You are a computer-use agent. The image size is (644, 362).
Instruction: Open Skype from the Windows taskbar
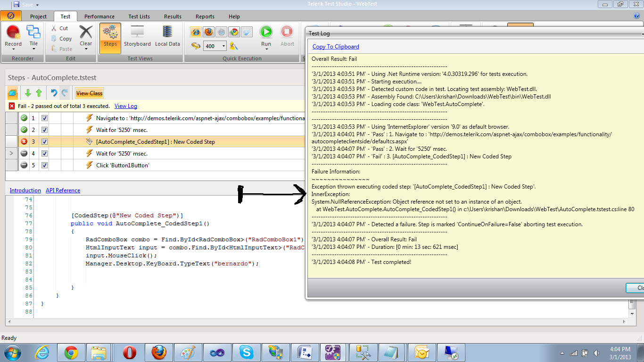pos(246,353)
